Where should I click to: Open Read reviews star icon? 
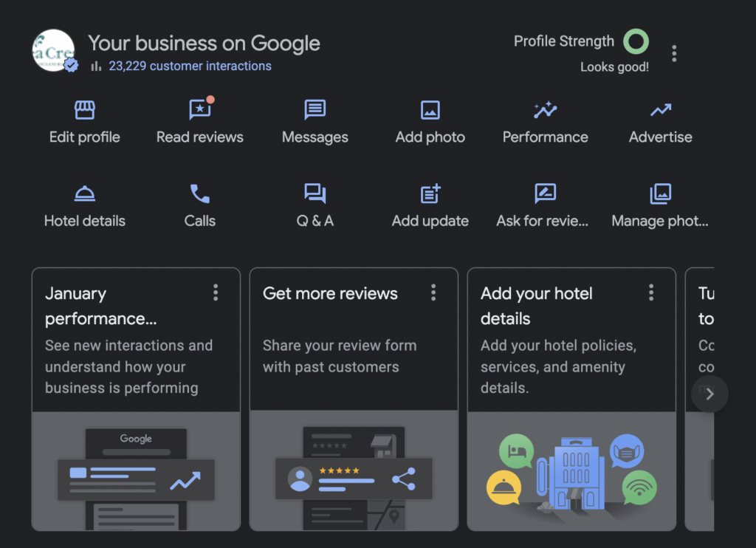200,109
